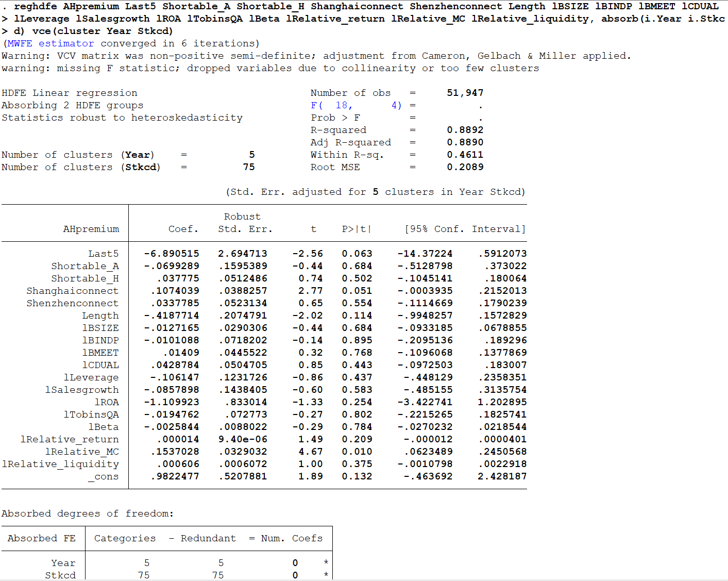Select the lRelative_MC coefficient .1537028

pyautogui.click(x=175, y=452)
